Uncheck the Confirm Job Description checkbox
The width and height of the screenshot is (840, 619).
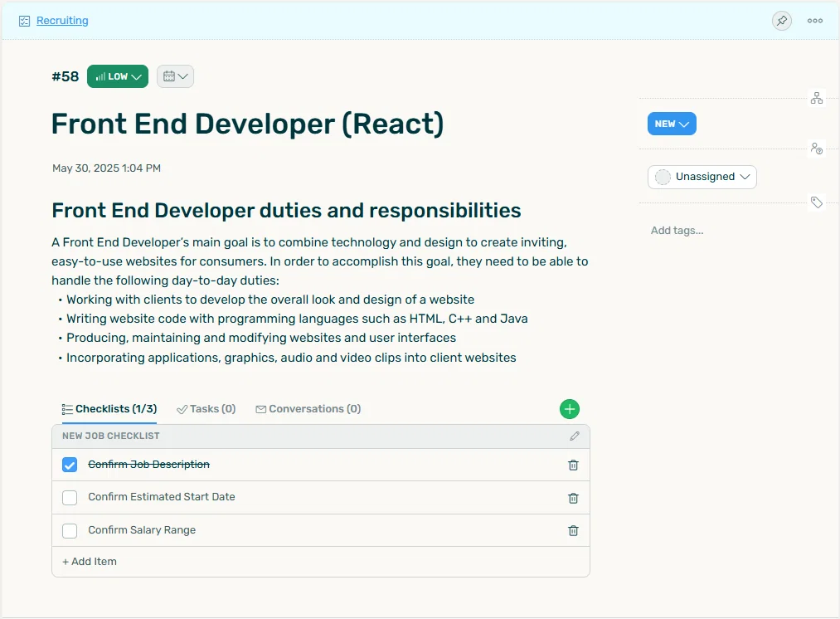coord(70,465)
